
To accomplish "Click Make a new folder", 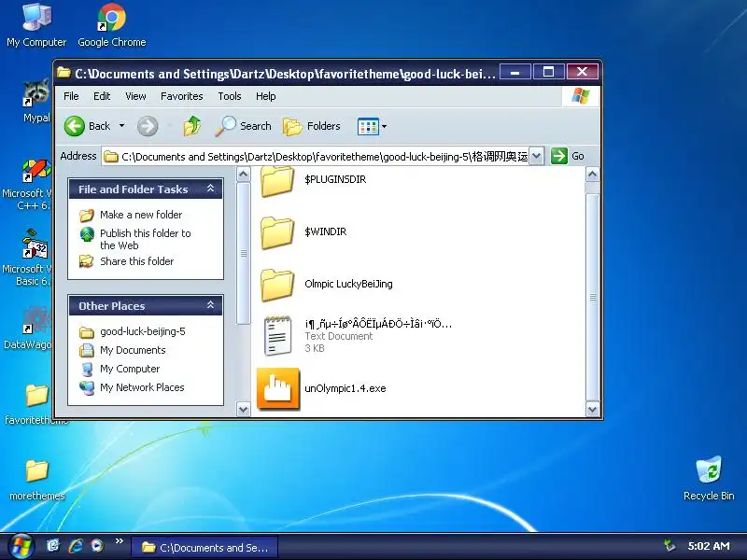I will (141, 215).
